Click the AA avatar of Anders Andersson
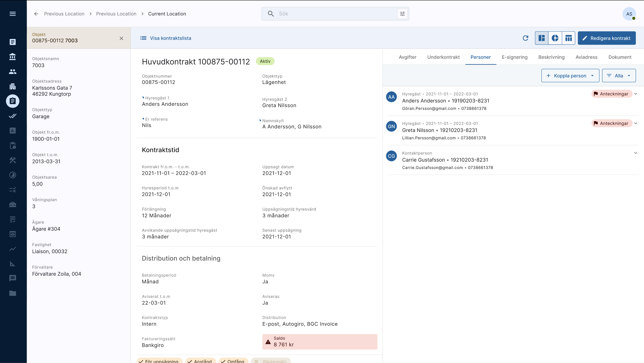The image size is (644, 363). coord(391,97)
